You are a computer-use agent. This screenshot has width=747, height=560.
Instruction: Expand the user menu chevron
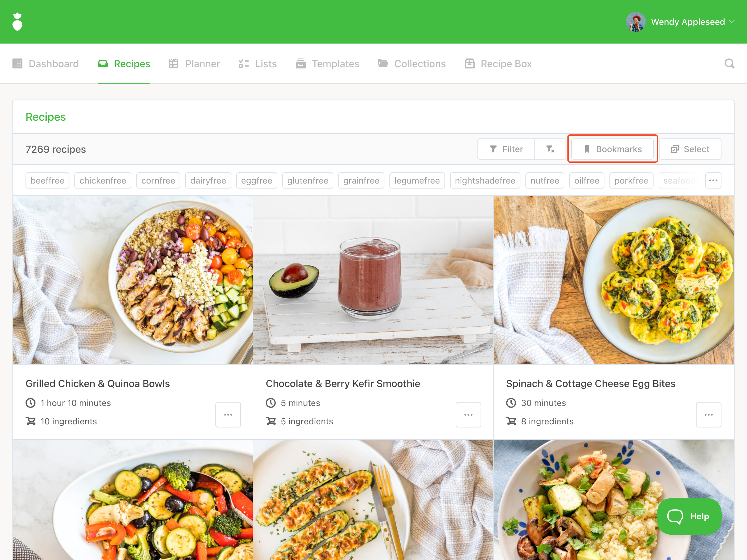pyautogui.click(x=731, y=22)
